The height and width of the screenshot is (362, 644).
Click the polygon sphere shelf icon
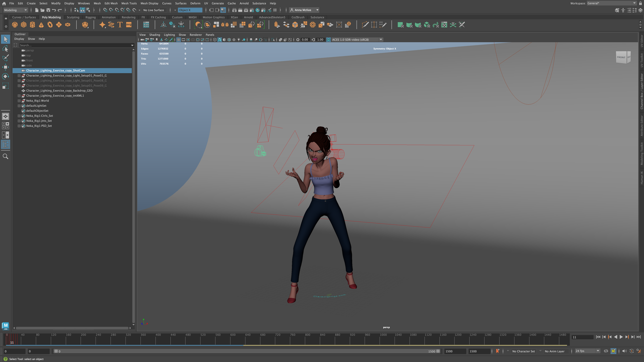point(15,25)
